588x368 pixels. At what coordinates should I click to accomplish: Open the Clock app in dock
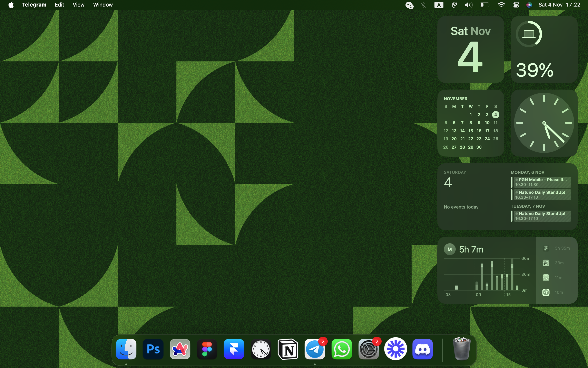tap(261, 349)
